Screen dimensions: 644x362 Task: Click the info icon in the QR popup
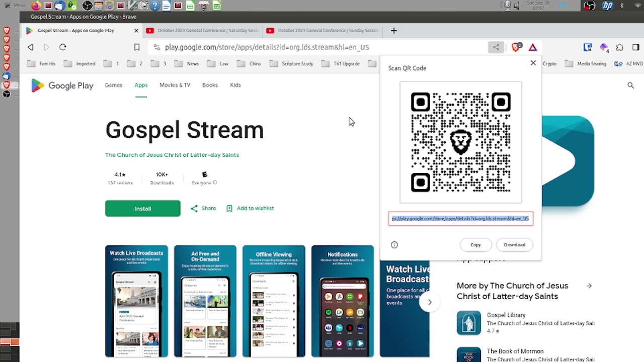coord(394,245)
